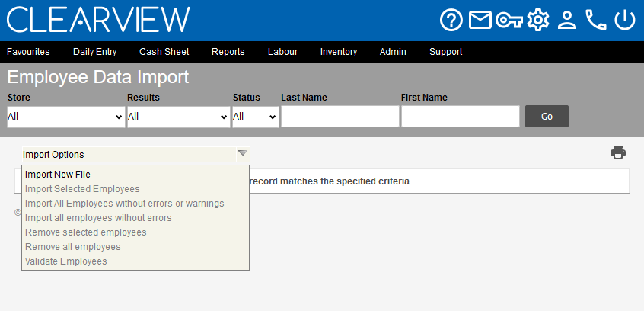644x311 pixels.
Task: Collapse the Import Options dropdown arrow
Action: point(243,153)
